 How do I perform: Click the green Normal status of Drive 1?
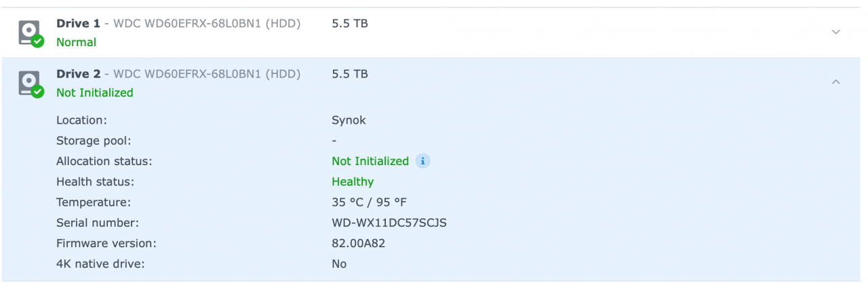click(76, 42)
